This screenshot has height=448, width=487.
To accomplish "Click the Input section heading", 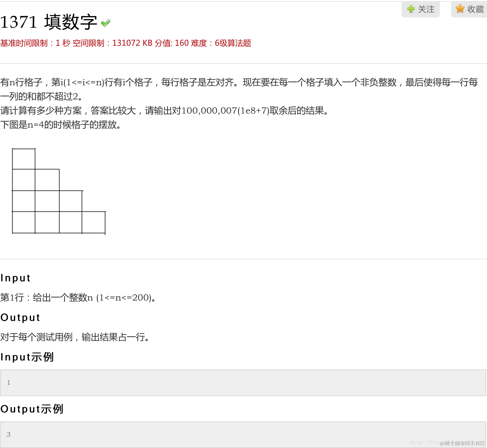I will 15,278.
